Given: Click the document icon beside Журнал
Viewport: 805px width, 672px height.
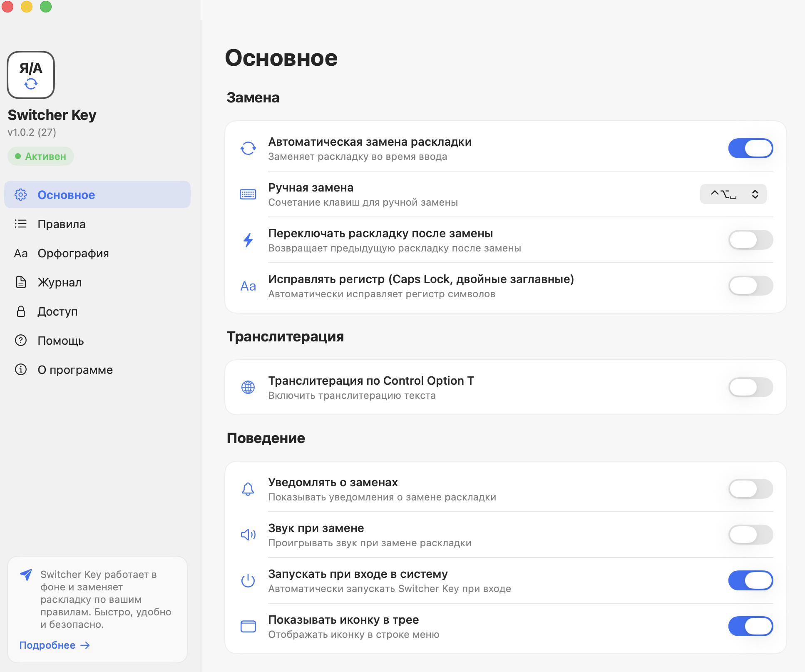Looking at the screenshot, I should pos(21,282).
